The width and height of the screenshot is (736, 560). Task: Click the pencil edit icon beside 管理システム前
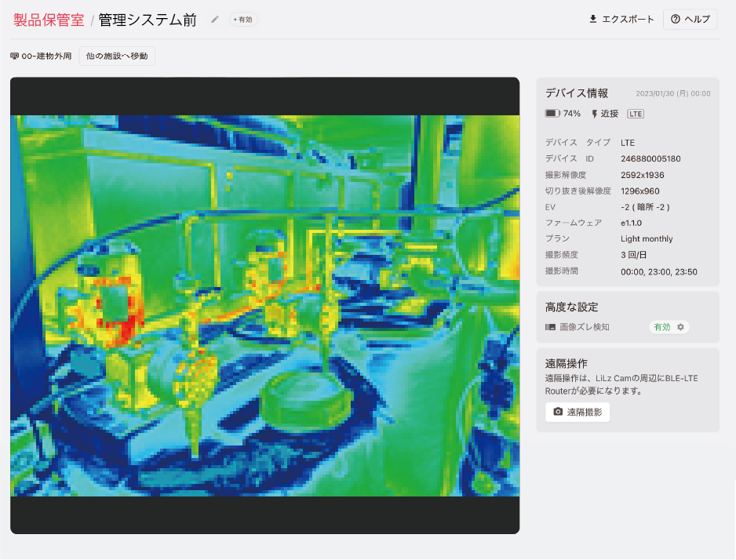pyautogui.click(x=215, y=20)
